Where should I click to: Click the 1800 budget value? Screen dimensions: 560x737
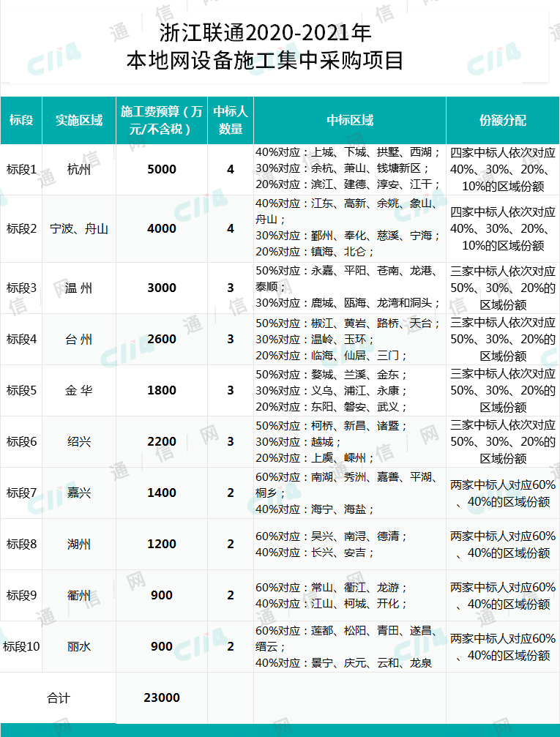[162, 390]
